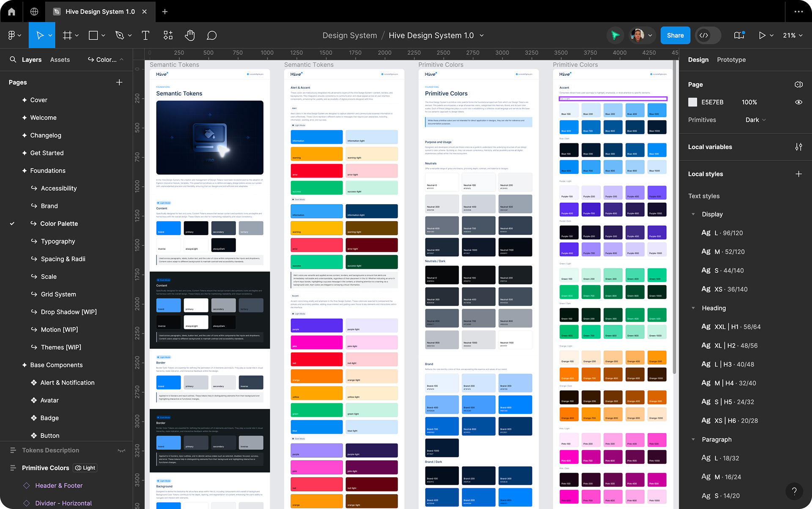Open page export settings hexagon icon
812x509 pixels.
coord(798,85)
